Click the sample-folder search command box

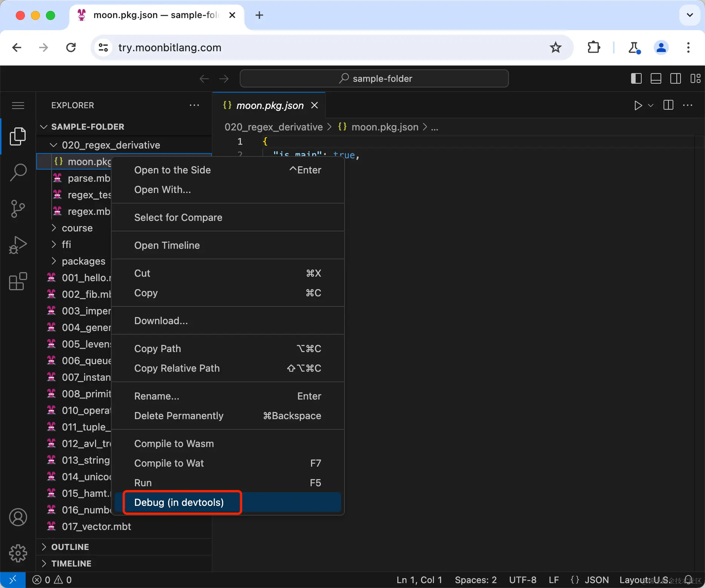pos(374,78)
